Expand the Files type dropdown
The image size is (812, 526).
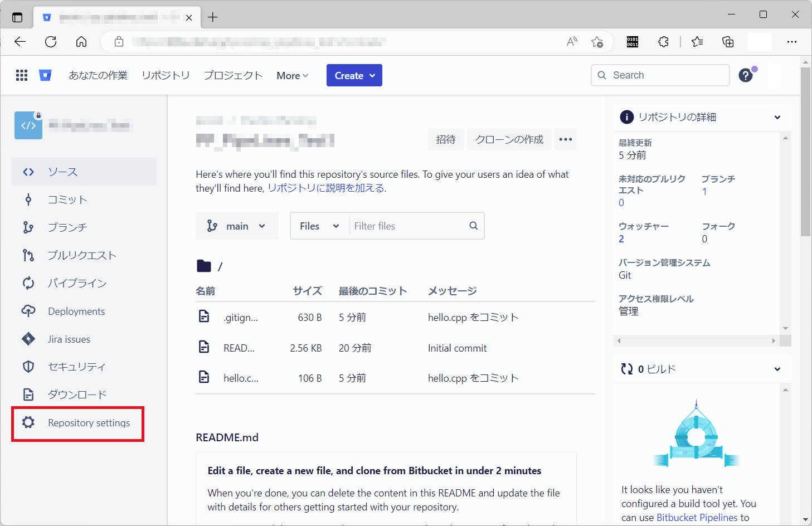tap(319, 226)
